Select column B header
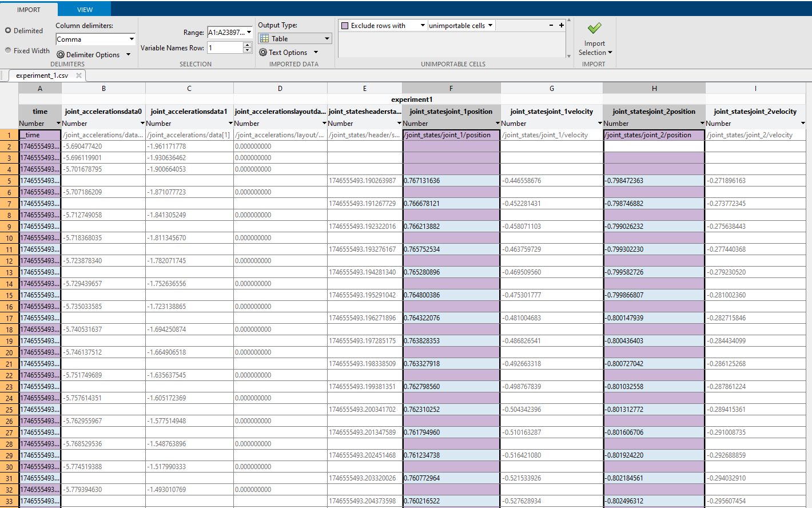Image resolution: width=812 pixels, height=508 pixels. (x=104, y=88)
